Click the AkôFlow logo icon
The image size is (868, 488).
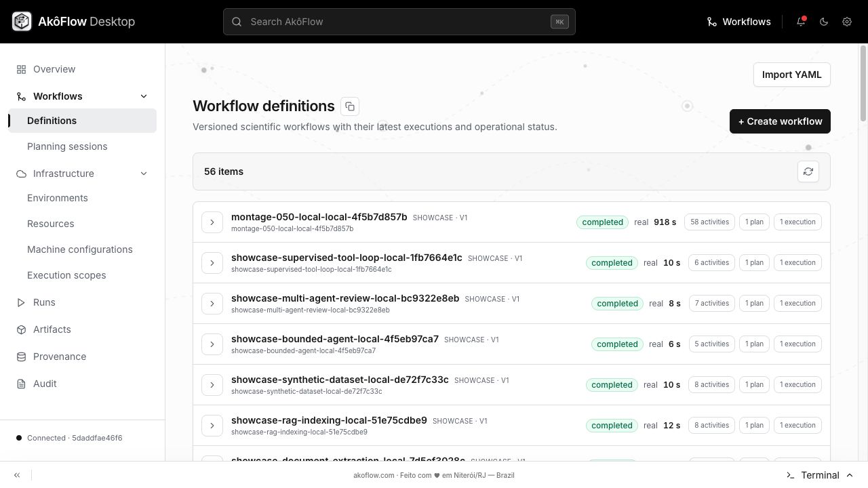[x=22, y=22]
